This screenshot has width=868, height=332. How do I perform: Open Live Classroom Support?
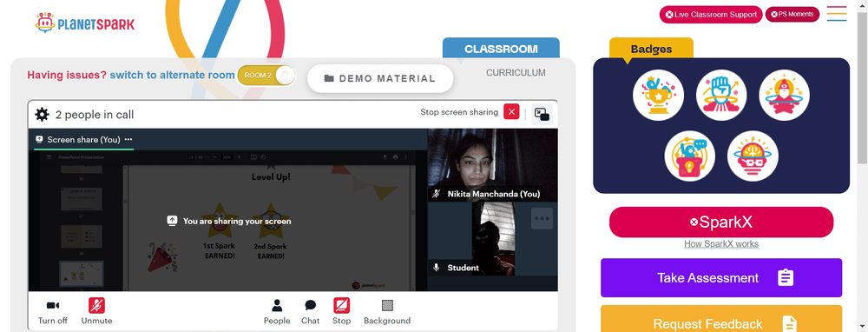[x=711, y=15]
